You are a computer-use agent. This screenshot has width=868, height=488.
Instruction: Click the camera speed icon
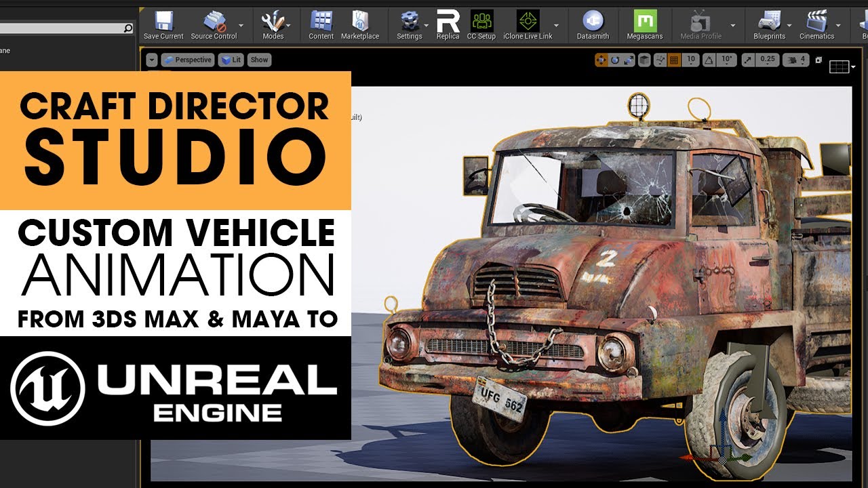[791, 60]
